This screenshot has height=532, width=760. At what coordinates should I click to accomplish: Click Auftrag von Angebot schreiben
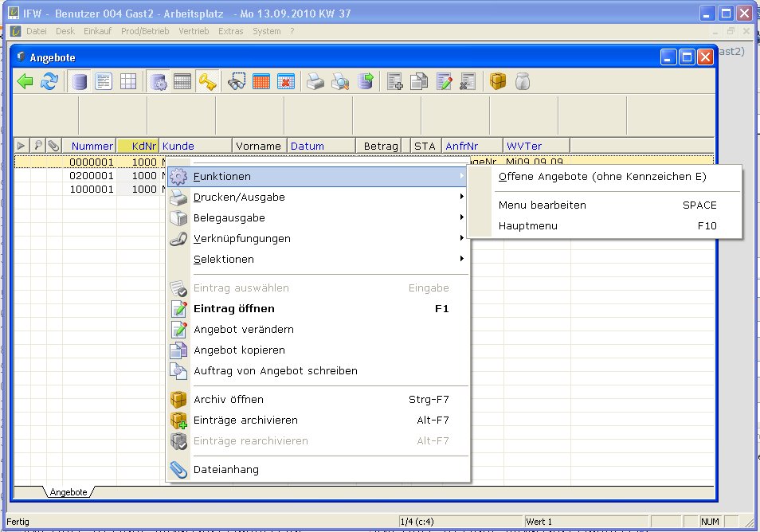[275, 371]
